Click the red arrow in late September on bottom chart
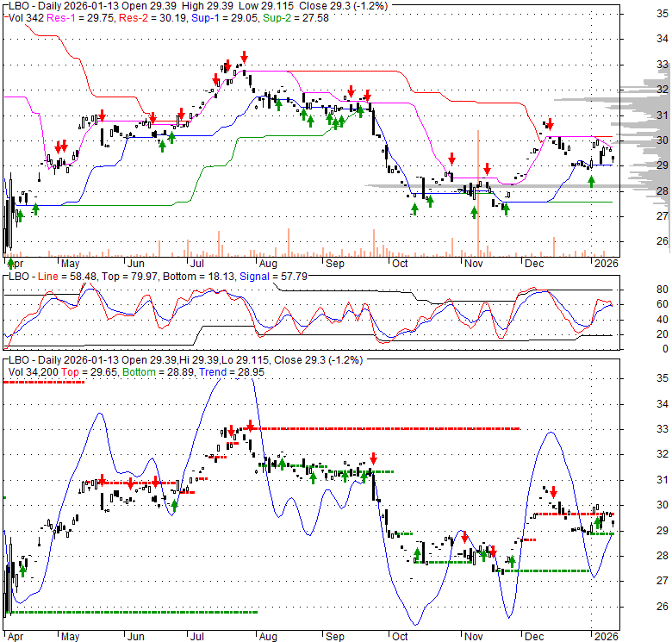The height and width of the screenshot is (642, 672). click(374, 458)
